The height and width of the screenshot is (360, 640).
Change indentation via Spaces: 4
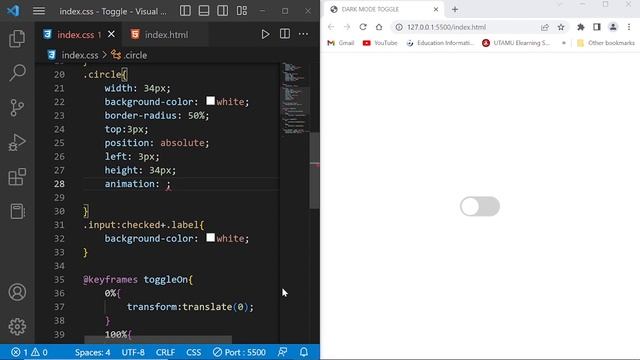pos(92,352)
